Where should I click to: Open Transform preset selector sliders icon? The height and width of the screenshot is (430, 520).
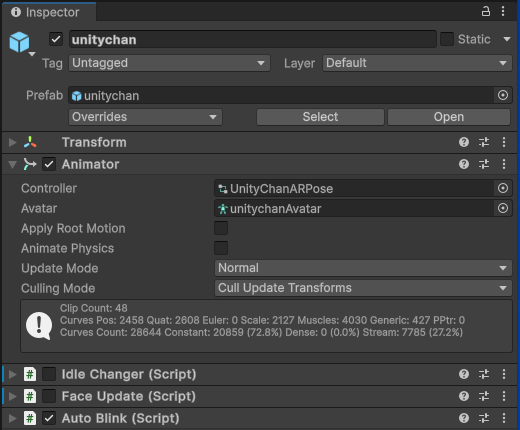tap(484, 142)
